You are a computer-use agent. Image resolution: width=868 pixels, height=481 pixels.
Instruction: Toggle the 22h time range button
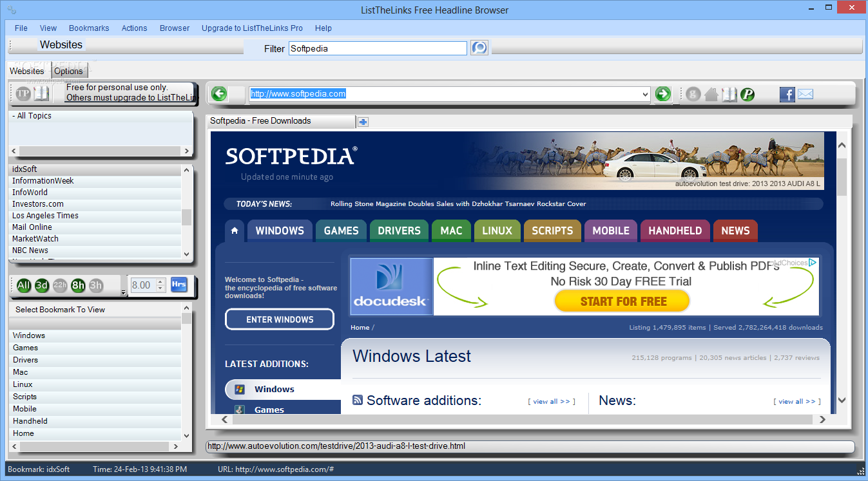60,285
